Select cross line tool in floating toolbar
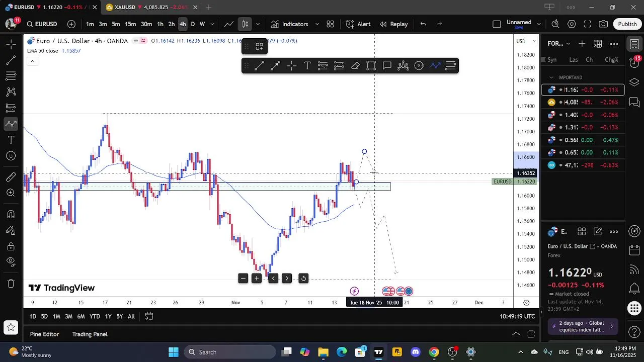 coord(291,65)
